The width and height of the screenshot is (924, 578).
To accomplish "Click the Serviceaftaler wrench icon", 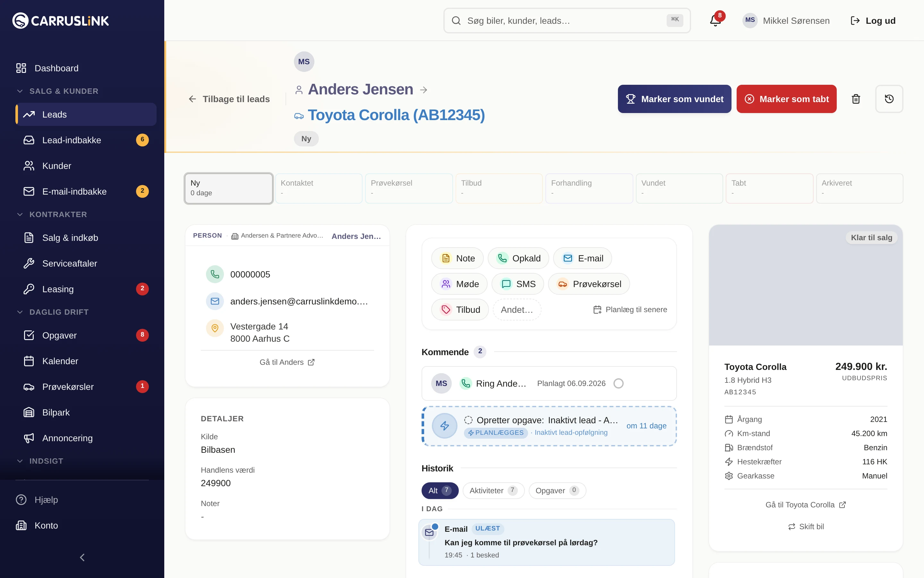I will [x=29, y=263].
